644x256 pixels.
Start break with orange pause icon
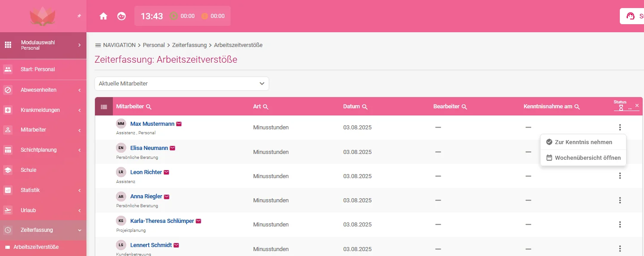click(x=205, y=16)
